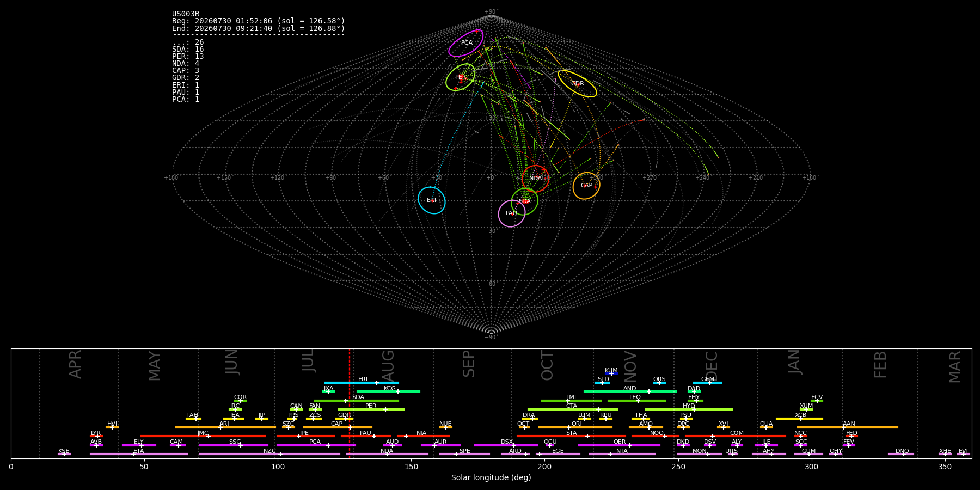980x490 pixels.
Task: Select the ORI shower bar in the timeline
Action: (575, 427)
